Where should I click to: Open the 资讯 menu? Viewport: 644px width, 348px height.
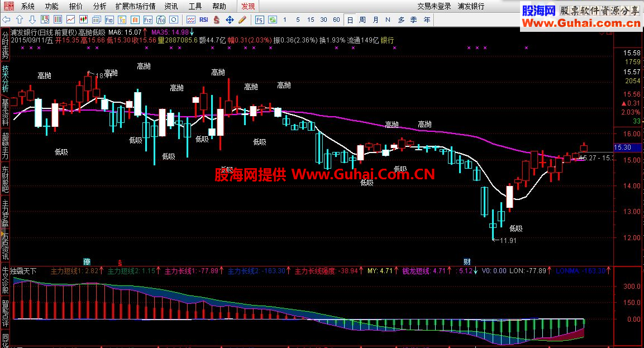pyautogui.click(x=171, y=6)
